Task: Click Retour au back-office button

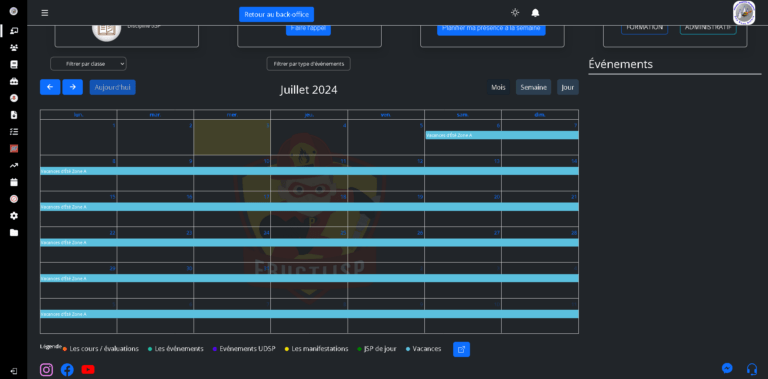Action: click(x=276, y=14)
